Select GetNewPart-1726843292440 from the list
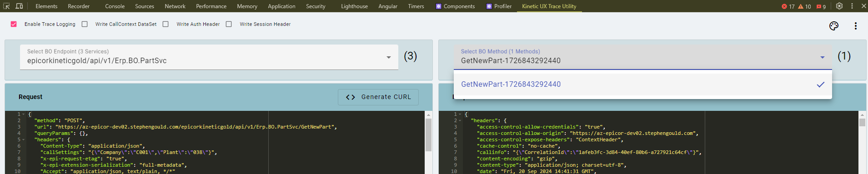Screen dimensions: 868x174 pos(642,85)
